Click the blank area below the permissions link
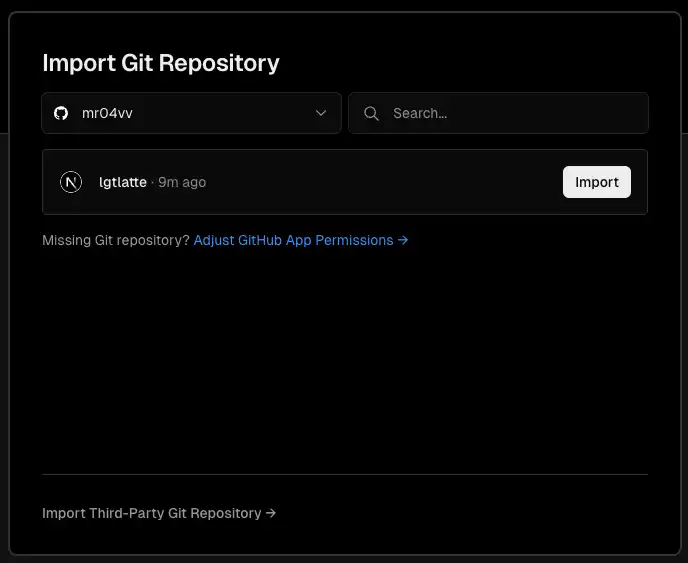This screenshot has height=563, width=688. (x=345, y=360)
